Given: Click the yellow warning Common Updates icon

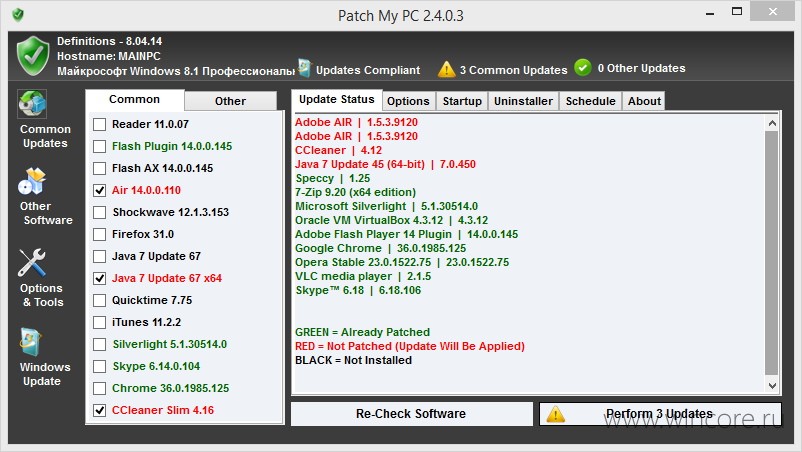Looking at the screenshot, I should pos(447,69).
